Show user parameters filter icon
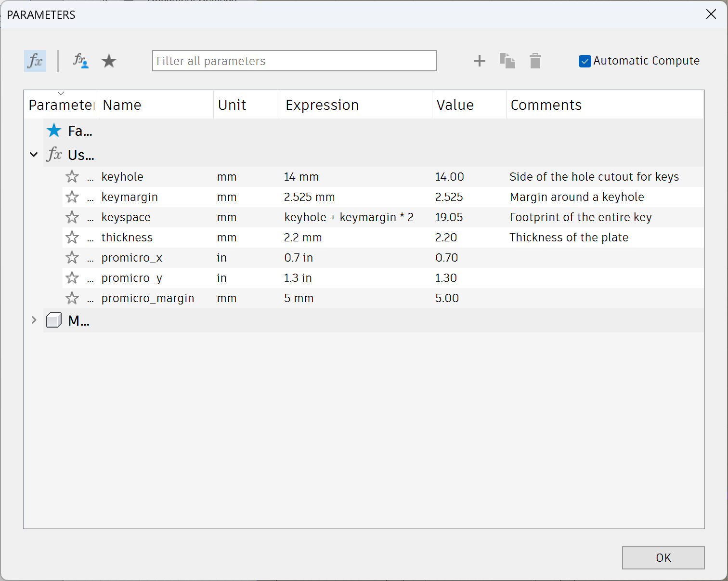Image resolution: width=728 pixels, height=581 pixels. pos(80,61)
